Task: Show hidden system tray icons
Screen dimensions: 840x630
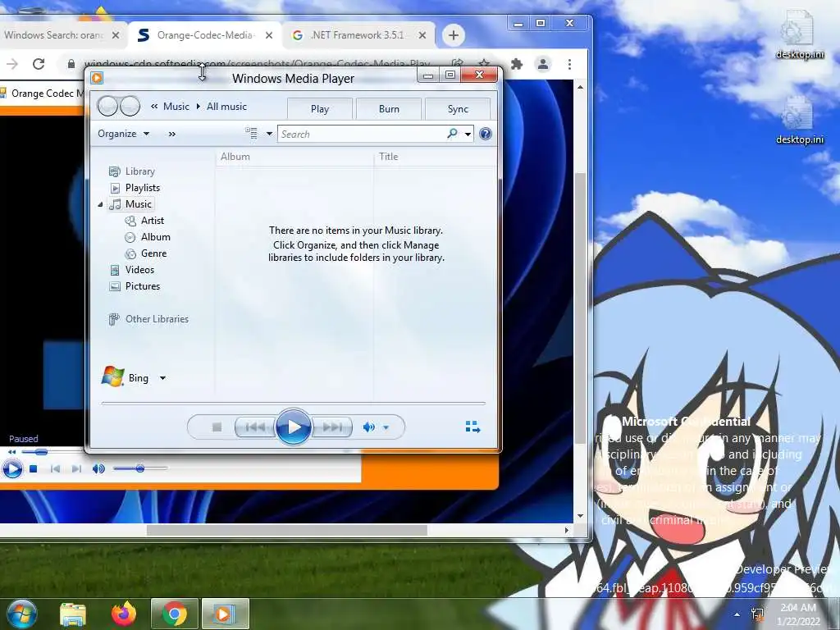Action: (737, 614)
